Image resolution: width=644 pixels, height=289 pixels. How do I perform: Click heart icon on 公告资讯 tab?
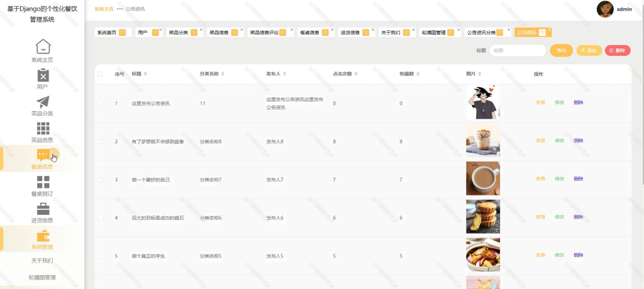(542, 33)
